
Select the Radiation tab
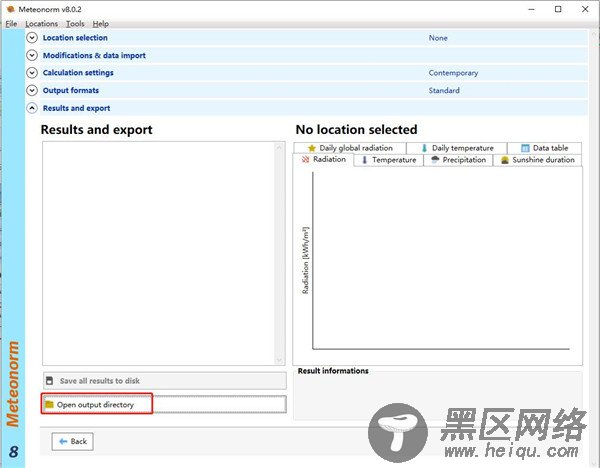pyautogui.click(x=323, y=160)
